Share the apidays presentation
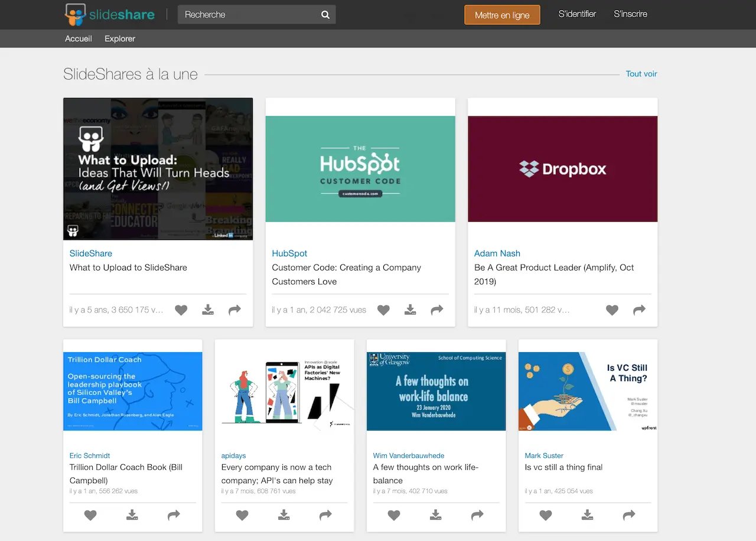This screenshot has height=541, width=756. click(x=325, y=516)
